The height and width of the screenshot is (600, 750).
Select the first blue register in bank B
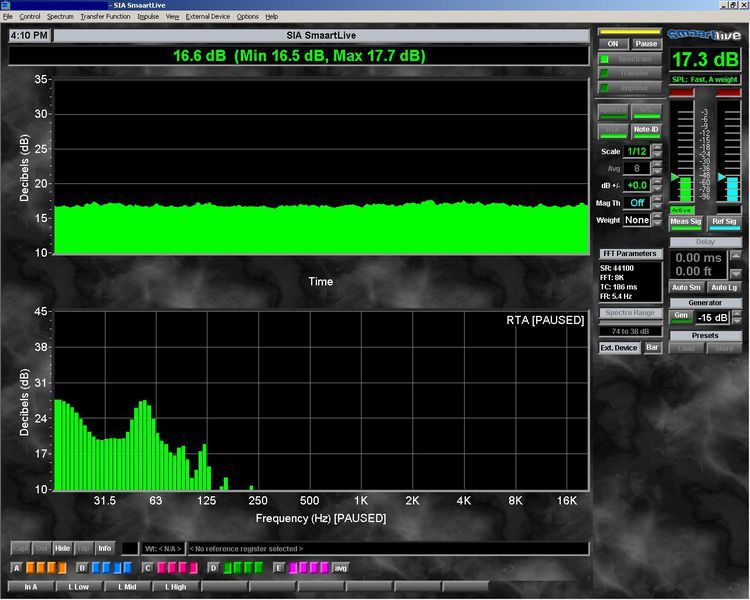click(x=96, y=568)
